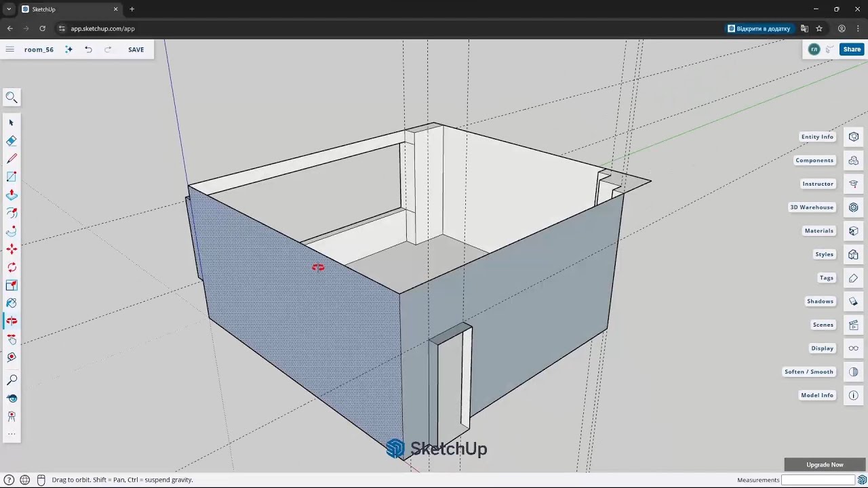Viewport: 868px width, 488px height.
Task: Open the hamburger main menu
Action: pyautogui.click(x=9, y=49)
